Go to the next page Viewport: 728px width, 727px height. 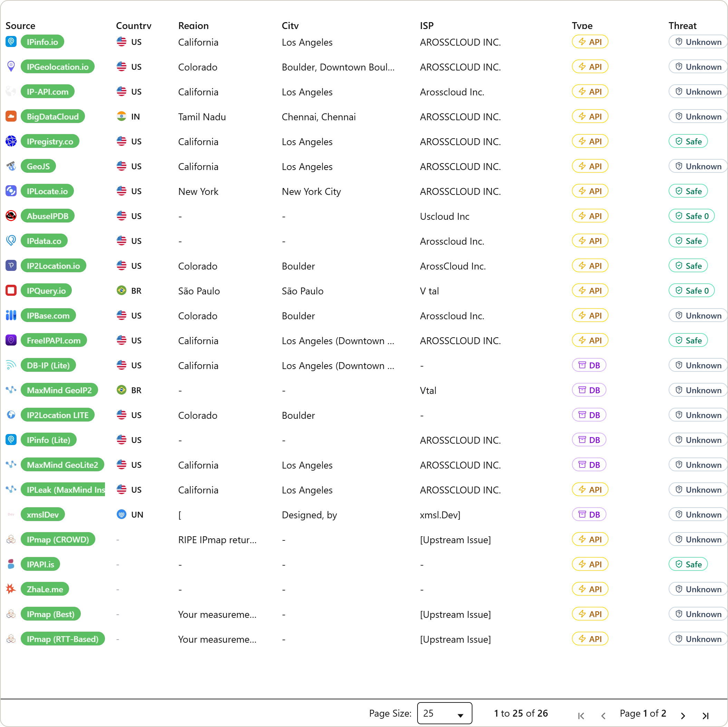click(x=683, y=716)
